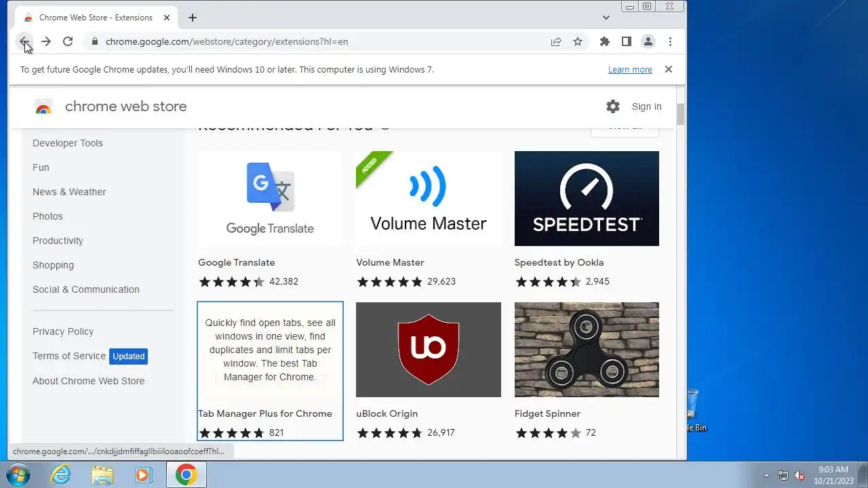The width and height of the screenshot is (868, 488).
Task: Select the Photos category
Action: 47,216
